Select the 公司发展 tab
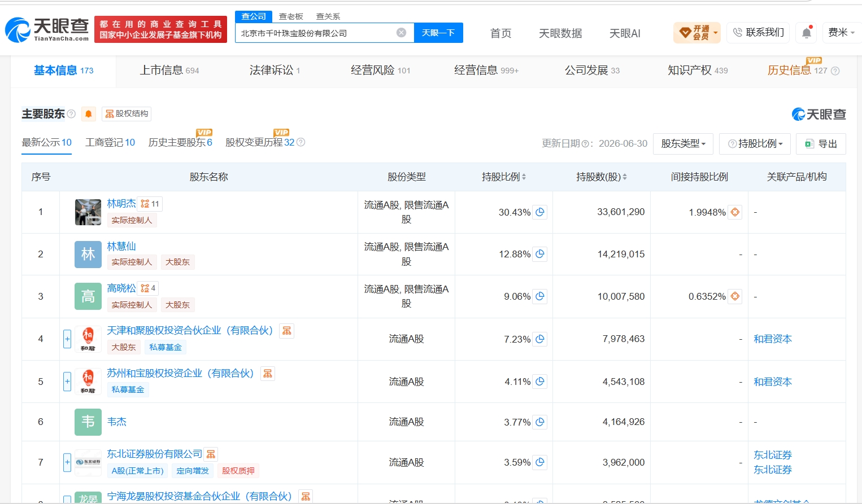The height and width of the screenshot is (504, 862). click(592, 71)
